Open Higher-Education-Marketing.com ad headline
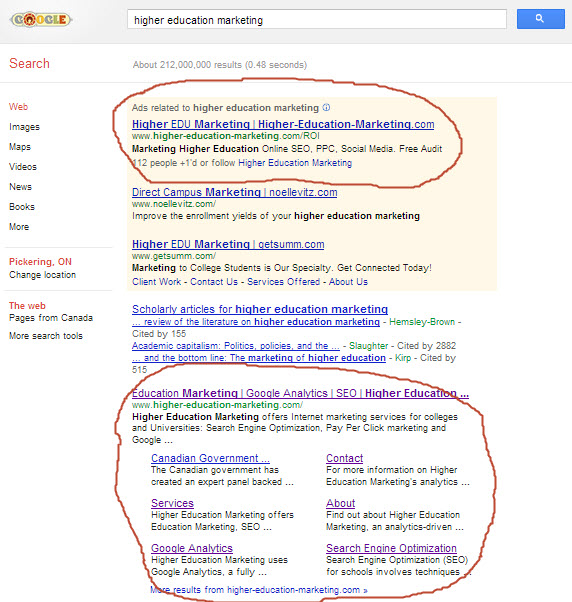This screenshot has height=602, width=572. 283,124
